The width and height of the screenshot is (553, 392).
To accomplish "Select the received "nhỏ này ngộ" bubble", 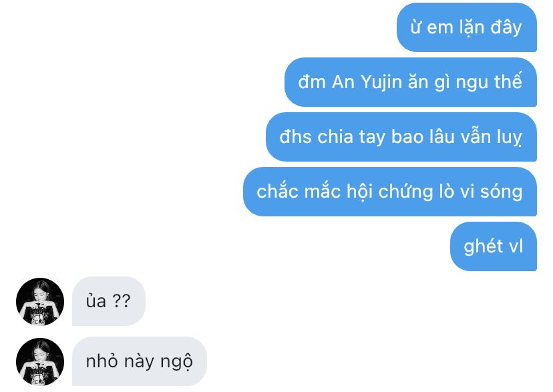I will pyautogui.click(x=140, y=361).
